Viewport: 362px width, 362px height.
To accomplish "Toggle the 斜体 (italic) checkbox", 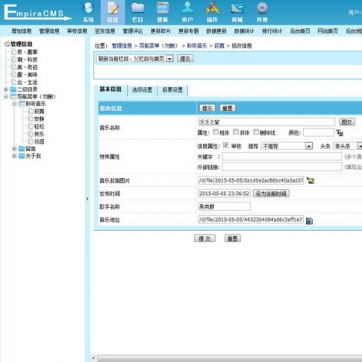I will tap(236, 132).
